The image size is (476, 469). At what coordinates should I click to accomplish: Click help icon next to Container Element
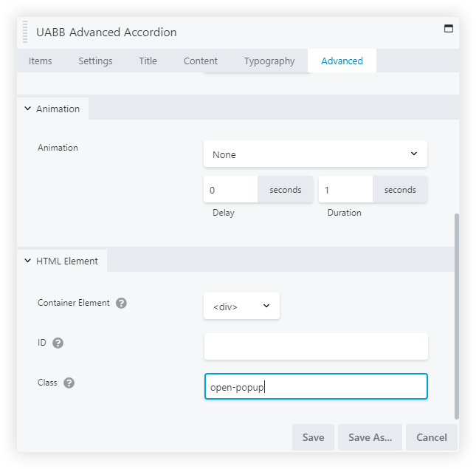121,303
